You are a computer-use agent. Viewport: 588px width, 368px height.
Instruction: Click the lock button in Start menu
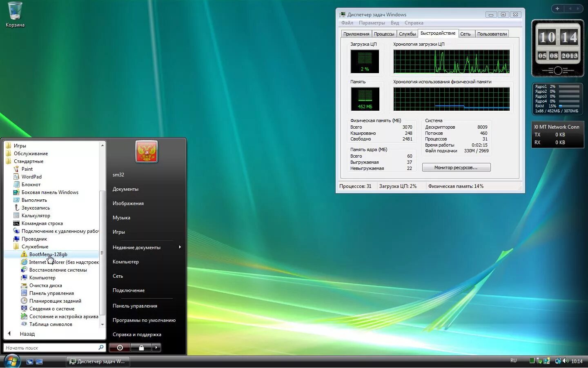coord(141,348)
